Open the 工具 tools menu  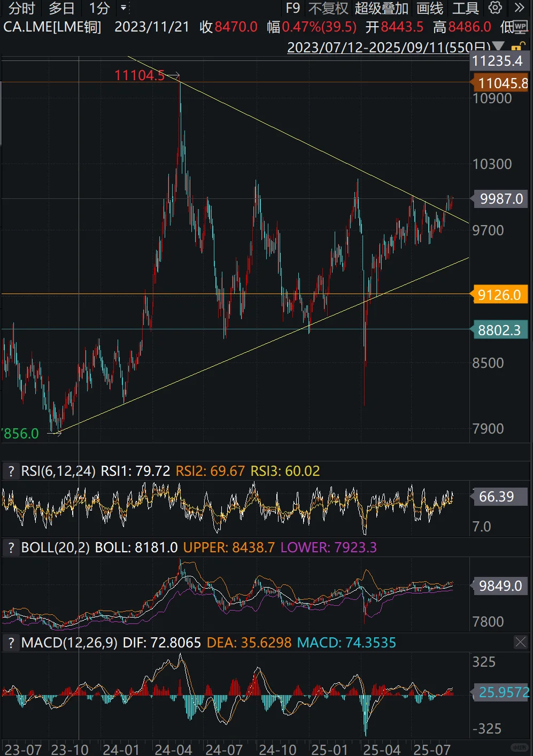tap(465, 8)
